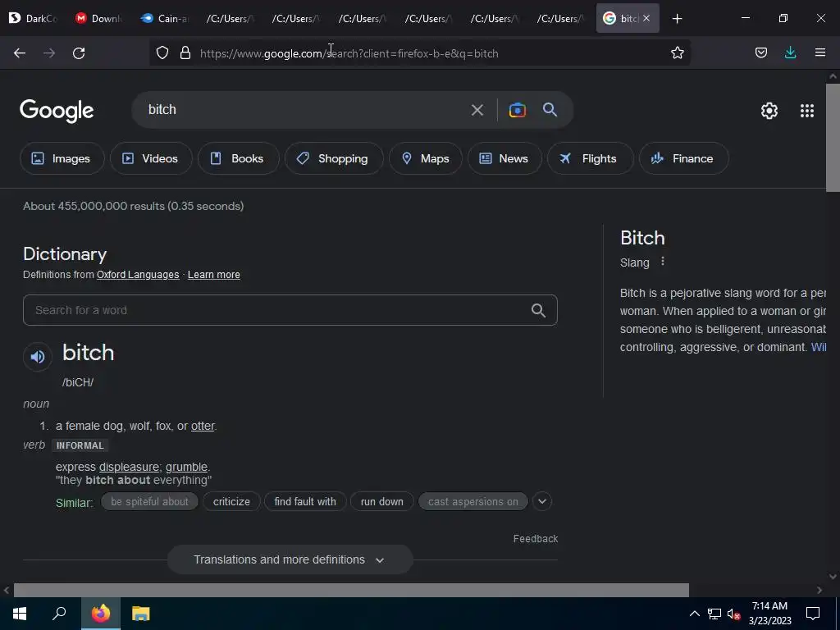The image size is (840, 630).
Task: Follow the otter definition link
Action: [x=203, y=427]
